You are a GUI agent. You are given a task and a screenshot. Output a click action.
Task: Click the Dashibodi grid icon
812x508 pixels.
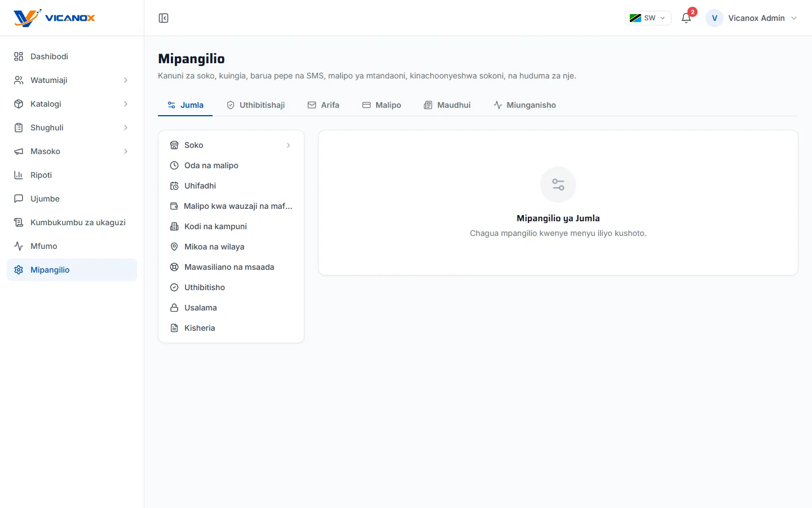pyautogui.click(x=19, y=56)
